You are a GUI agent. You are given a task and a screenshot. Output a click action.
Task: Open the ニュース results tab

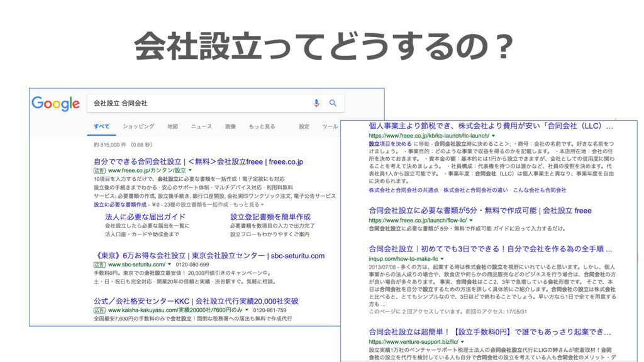pos(201,126)
